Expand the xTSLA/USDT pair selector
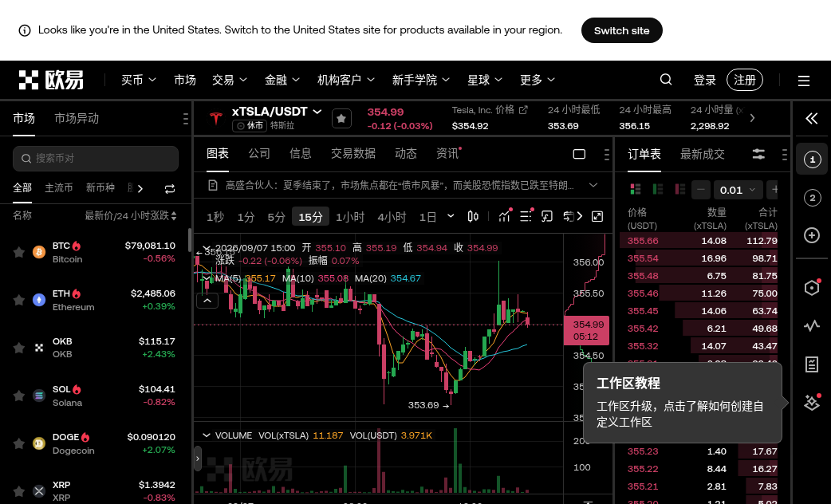The height and width of the screenshot is (504, 831). point(317,112)
